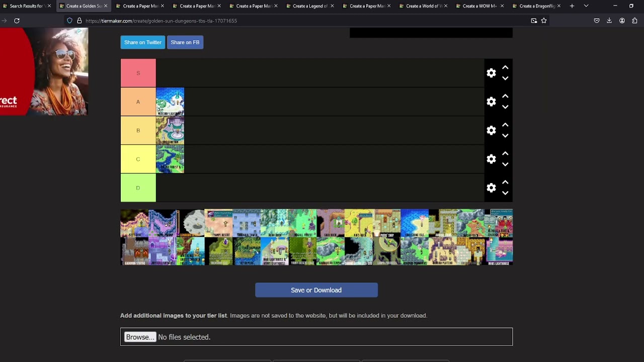Save page to Pocket
This screenshot has width=644, height=362.
pos(597,21)
